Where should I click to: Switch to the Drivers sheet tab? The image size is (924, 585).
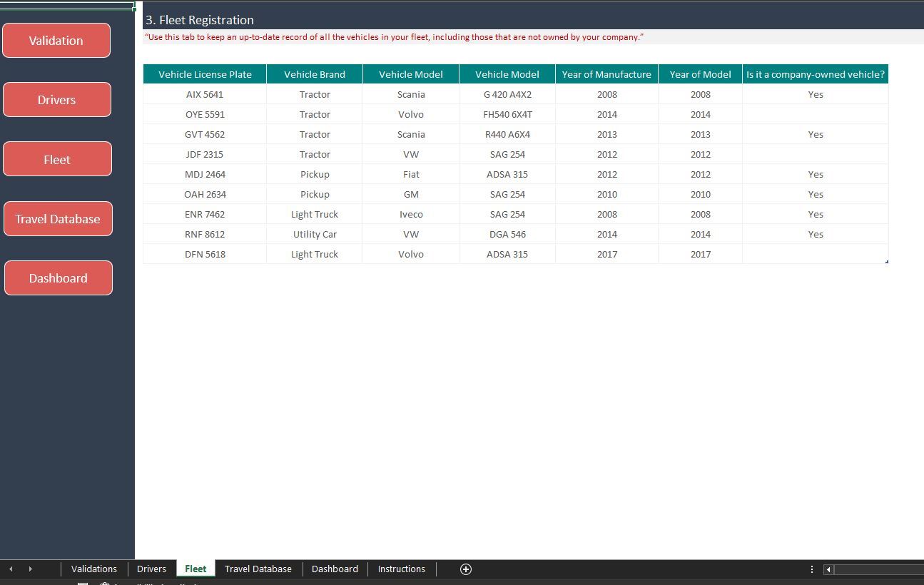point(151,569)
